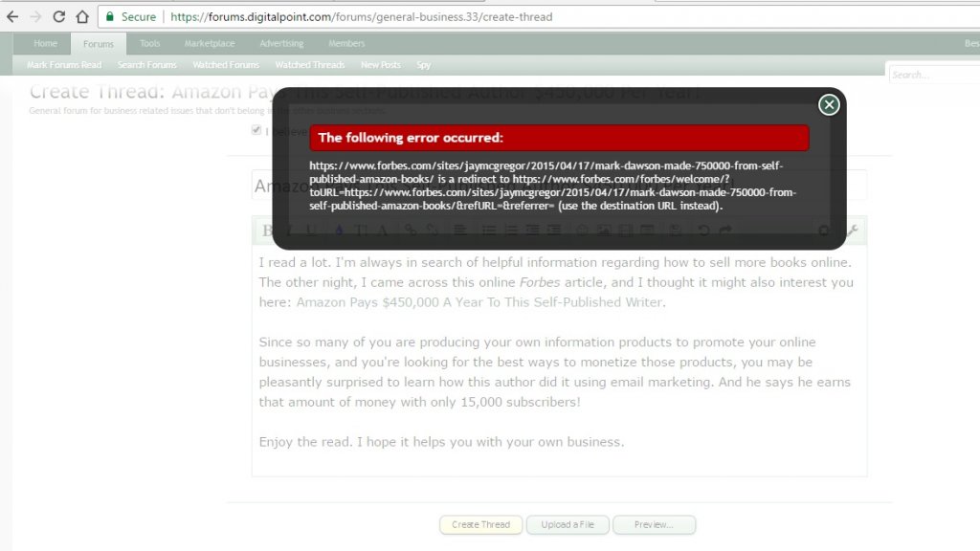Click the remove formatting icon
Viewport: 980px width, 551px height.
coord(824,231)
